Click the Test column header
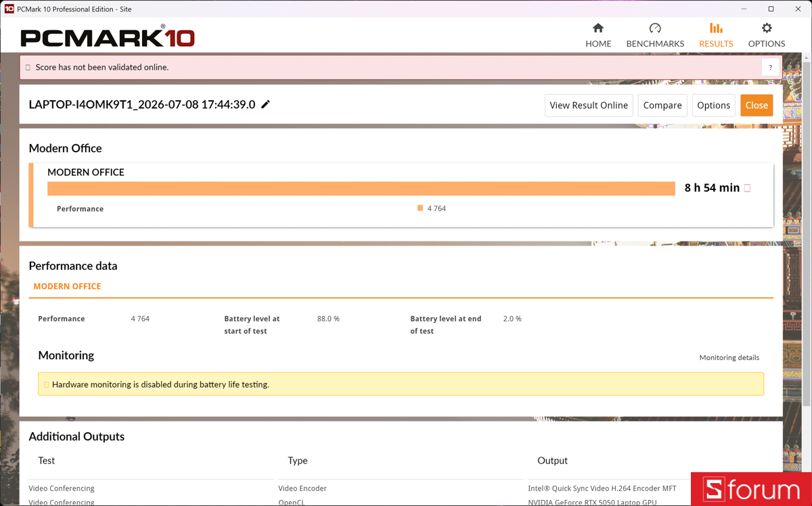 [x=46, y=461]
